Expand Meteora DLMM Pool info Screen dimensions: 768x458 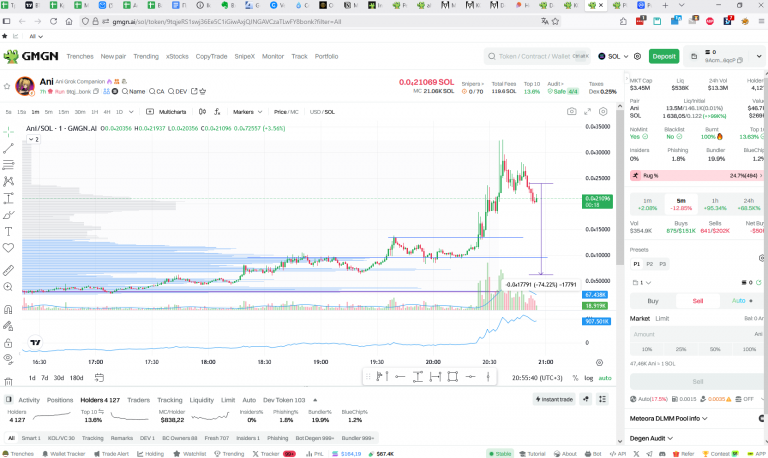click(669, 418)
